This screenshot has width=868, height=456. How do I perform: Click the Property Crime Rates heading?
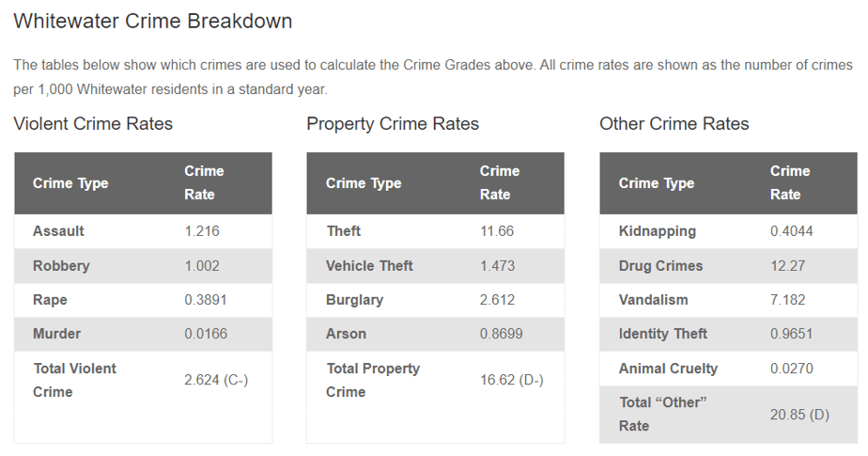pyautogui.click(x=393, y=124)
